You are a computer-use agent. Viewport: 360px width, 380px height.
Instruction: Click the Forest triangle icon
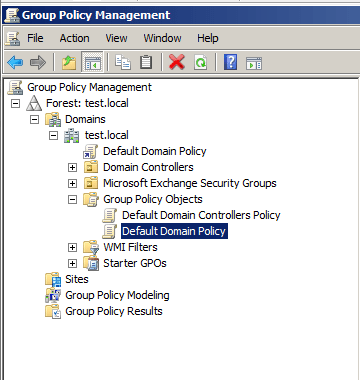tap(34, 103)
